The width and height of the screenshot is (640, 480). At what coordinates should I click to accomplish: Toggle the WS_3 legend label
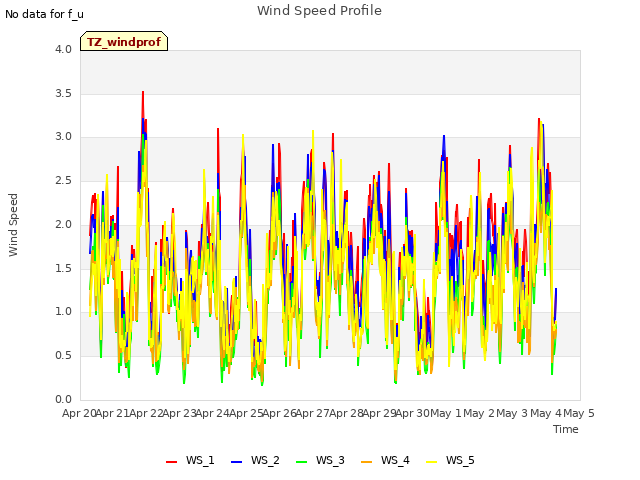pyautogui.click(x=330, y=460)
